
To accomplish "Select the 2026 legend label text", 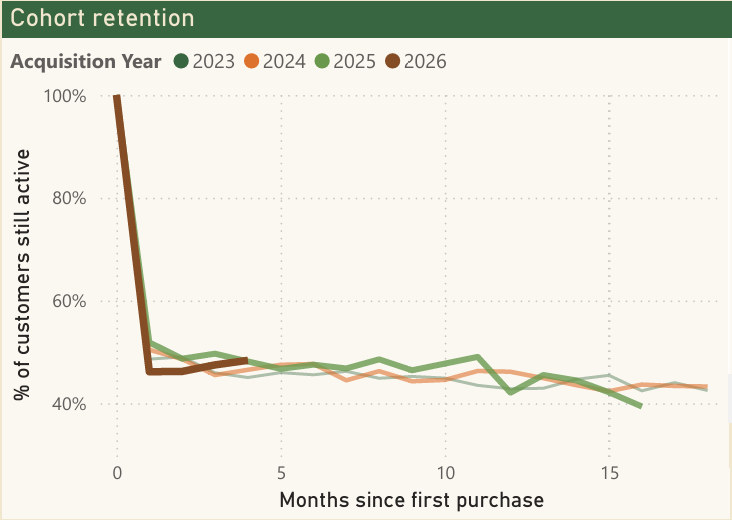I will [x=425, y=62].
